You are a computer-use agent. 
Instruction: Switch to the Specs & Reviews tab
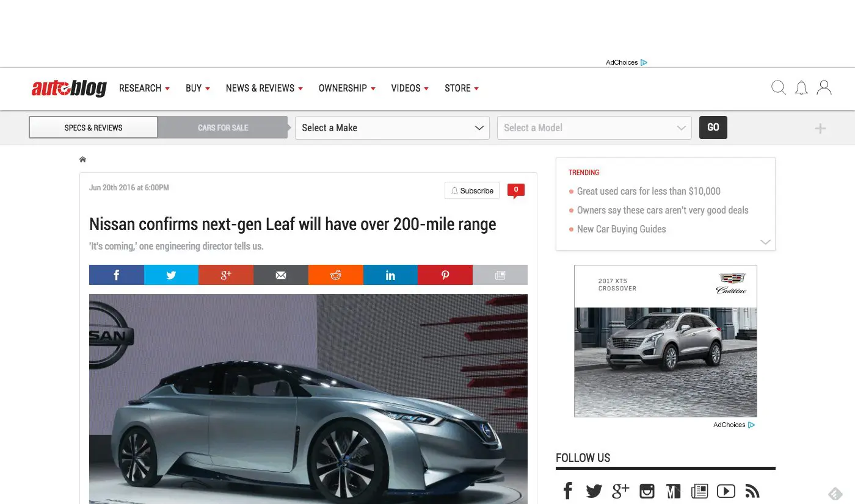[x=93, y=128]
